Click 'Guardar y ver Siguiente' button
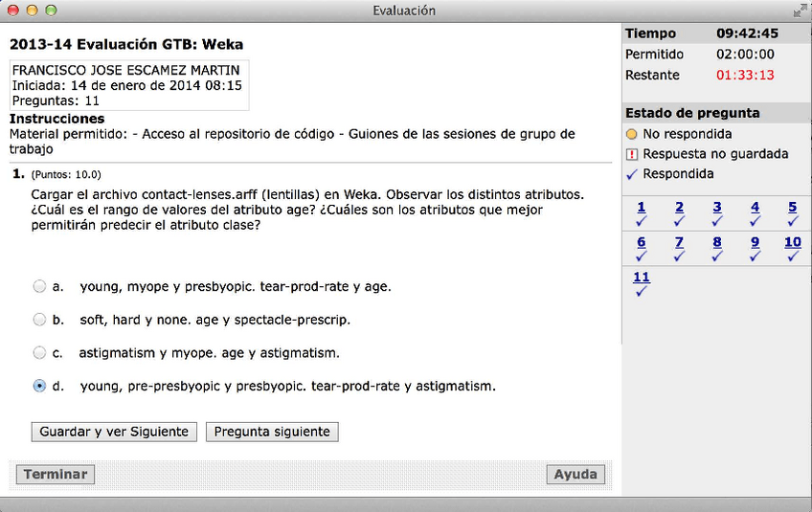This screenshot has height=512, width=812. (x=114, y=432)
